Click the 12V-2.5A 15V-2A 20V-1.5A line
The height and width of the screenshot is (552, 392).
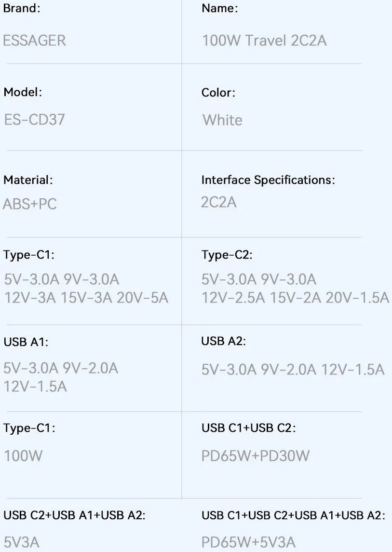pos(295,298)
